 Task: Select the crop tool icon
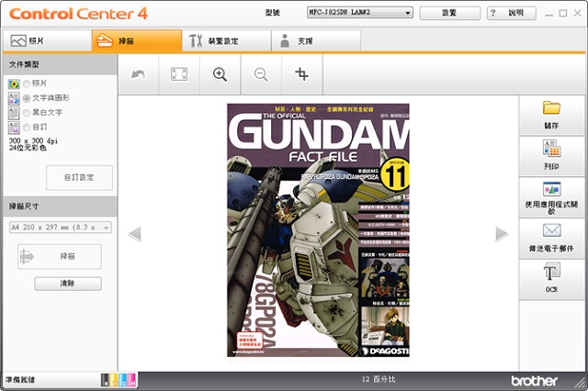302,74
